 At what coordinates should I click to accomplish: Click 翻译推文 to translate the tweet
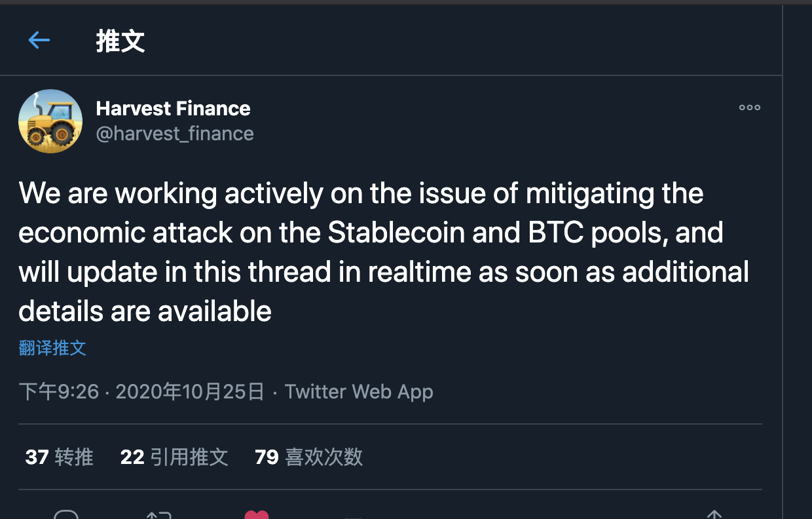click(x=52, y=348)
